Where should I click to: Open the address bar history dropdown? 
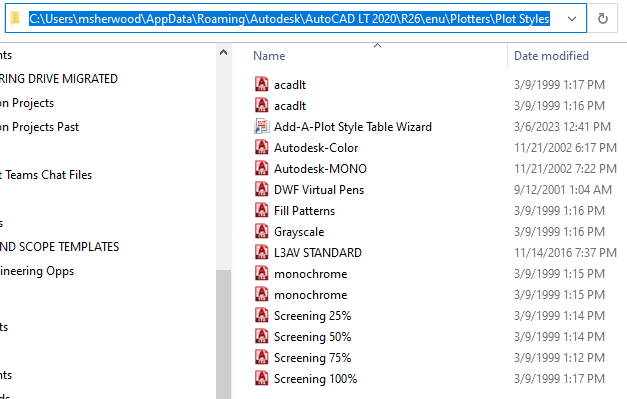pos(572,19)
